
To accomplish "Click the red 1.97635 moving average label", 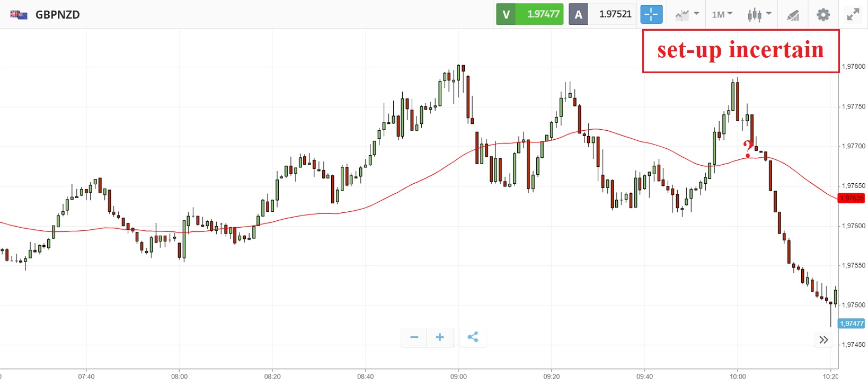I will pyautogui.click(x=851, y=198).
